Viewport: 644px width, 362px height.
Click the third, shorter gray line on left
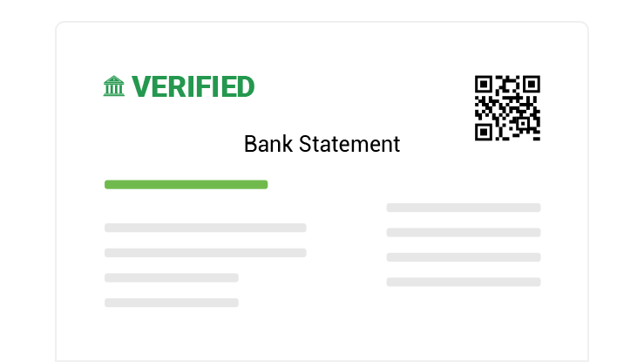click(x=171, y=278)
